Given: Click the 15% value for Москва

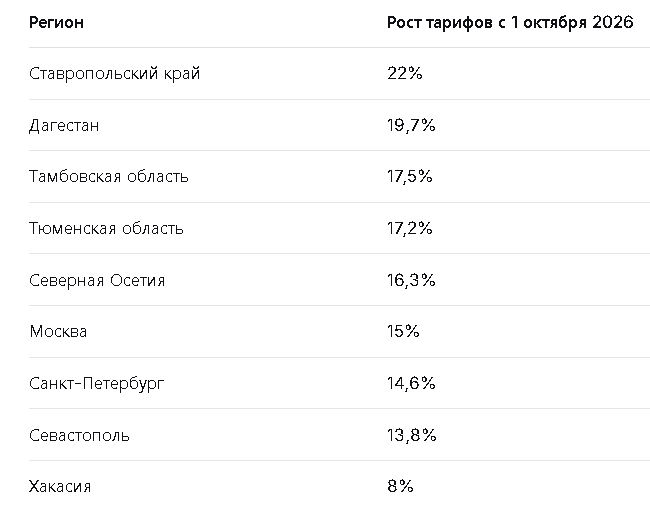Looking at the screenshot, I should coord(403,332).
